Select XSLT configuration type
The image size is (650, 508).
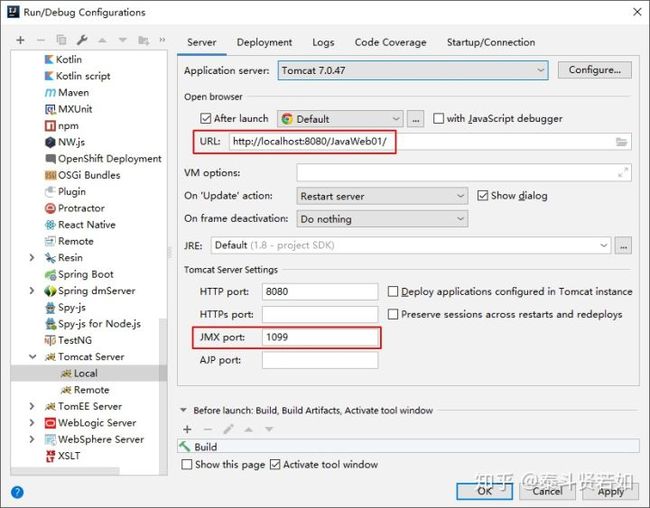63,456
